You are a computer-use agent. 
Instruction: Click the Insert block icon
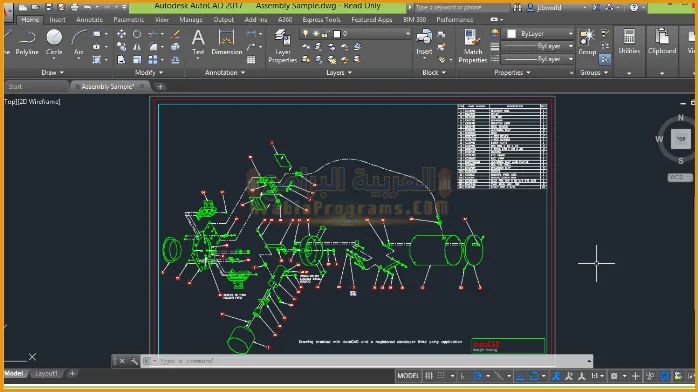424,42
